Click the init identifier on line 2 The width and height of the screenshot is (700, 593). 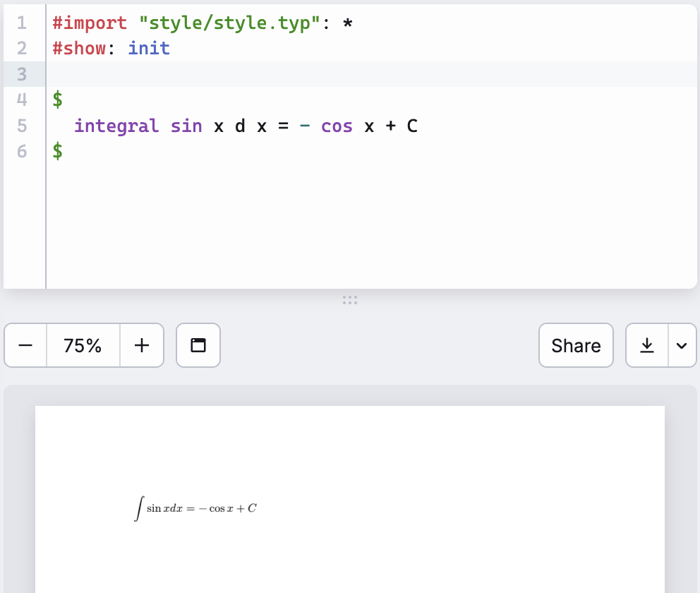(x=149, y=48)
